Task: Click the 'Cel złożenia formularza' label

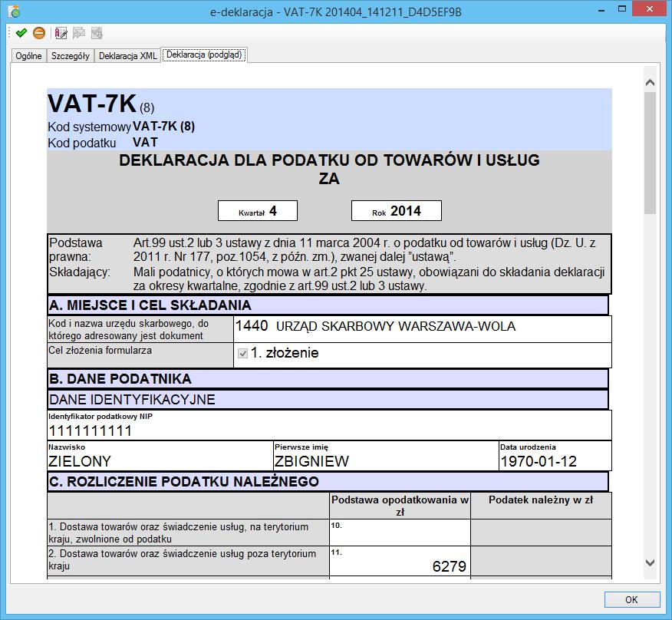Action: 100,351
